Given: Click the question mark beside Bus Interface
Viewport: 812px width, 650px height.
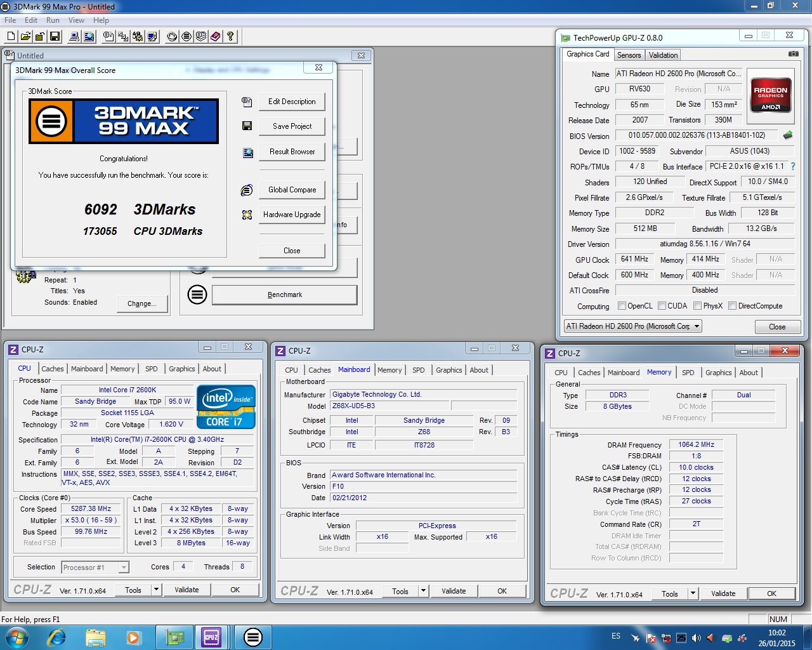Looking at the screenshot, I should (x=792, y=166).
